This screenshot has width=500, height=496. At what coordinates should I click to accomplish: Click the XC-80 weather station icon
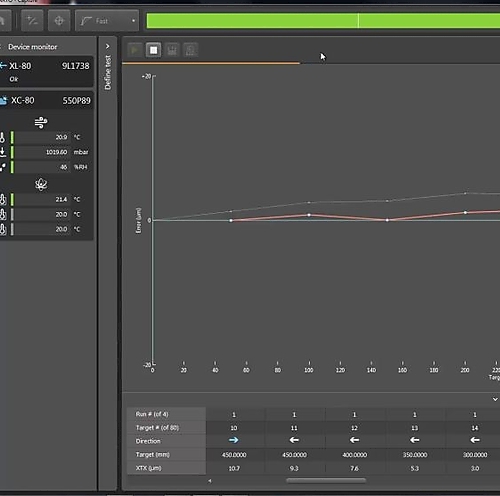pos(4,100)
